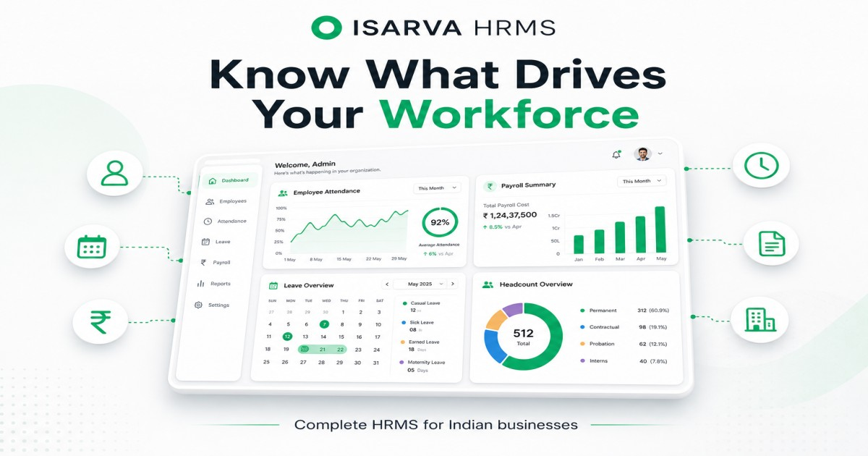Click Permanent 312 (60.9%) value
Viewport: 868px width, 456px height.
653,311
